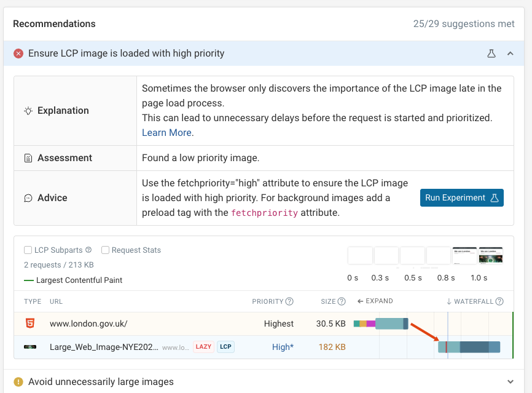Expand the Avoid unnecessarily large images suggestion
The image size is (532, 393).
[x=510, y=381]
